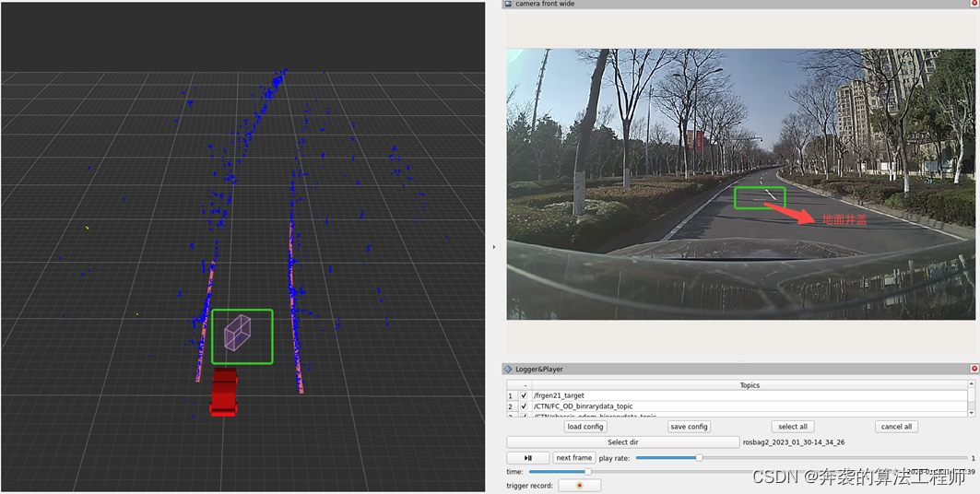Click cancel all topics button
The width and height of the screenshot is (980, 494).
click(896, 427)
